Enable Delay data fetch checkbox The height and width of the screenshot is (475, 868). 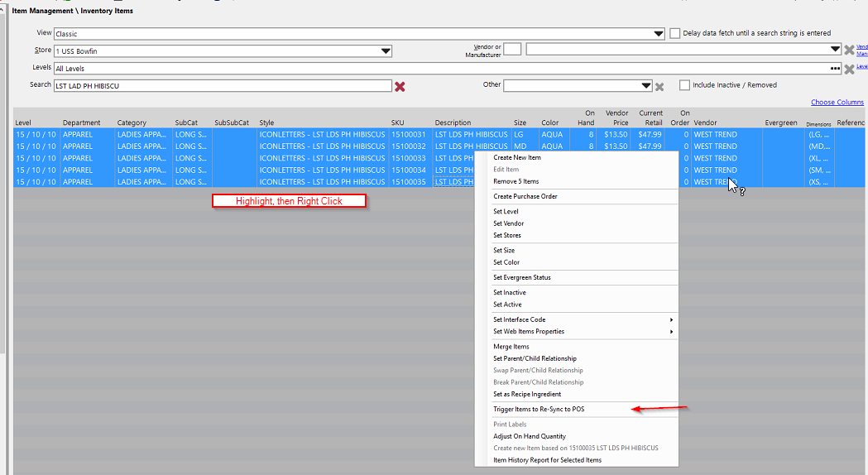pos(675,33)
